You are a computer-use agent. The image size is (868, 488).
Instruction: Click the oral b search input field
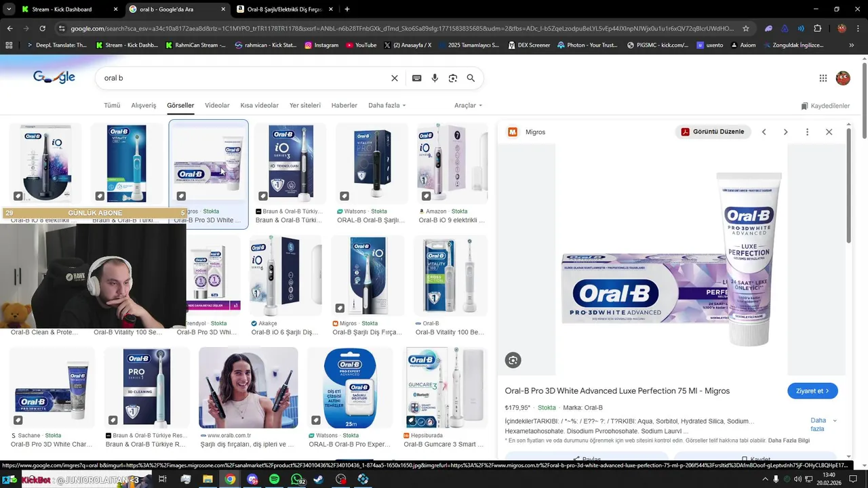243,78
